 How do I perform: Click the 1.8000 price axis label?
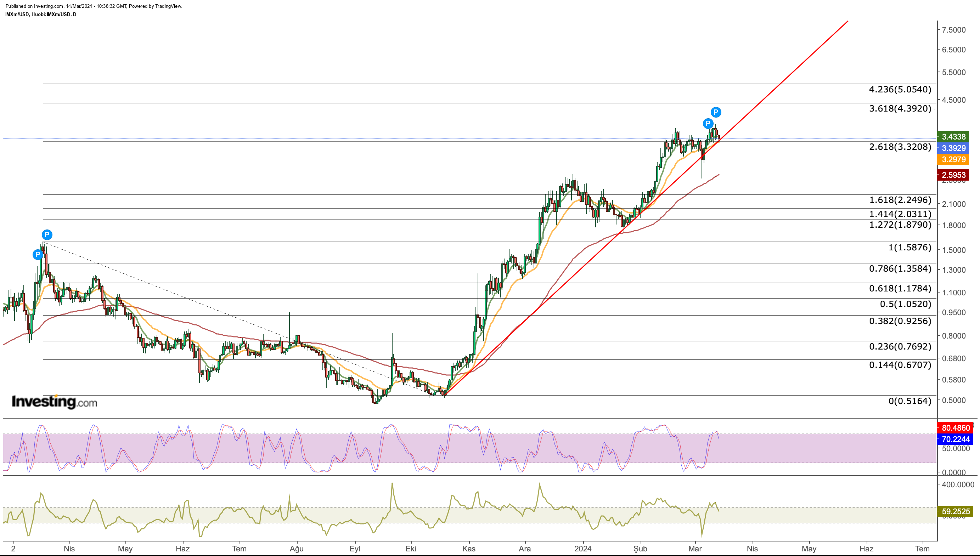pos(954,225)
